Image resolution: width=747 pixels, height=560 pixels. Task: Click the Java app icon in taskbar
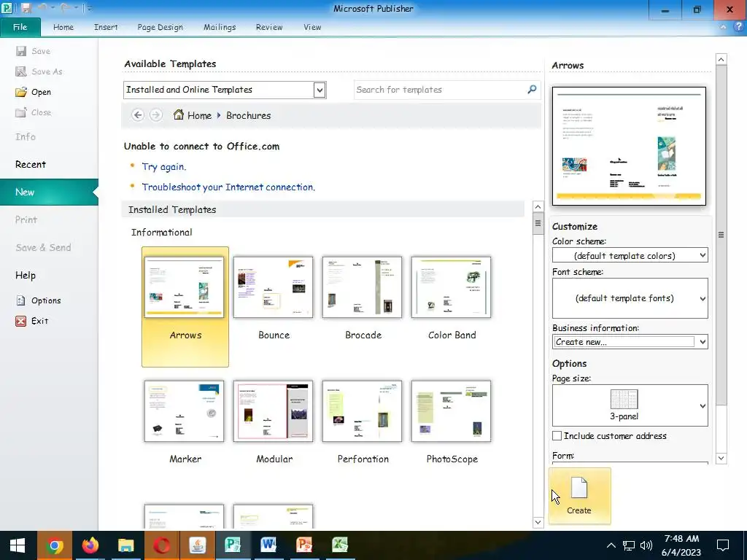(x=197, y=545)
